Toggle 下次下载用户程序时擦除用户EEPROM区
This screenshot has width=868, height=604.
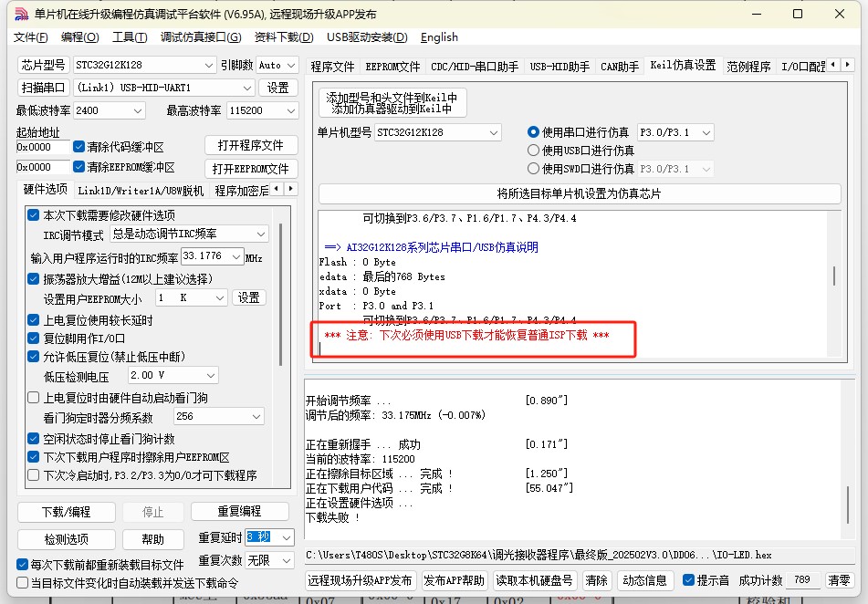[33, 457]
